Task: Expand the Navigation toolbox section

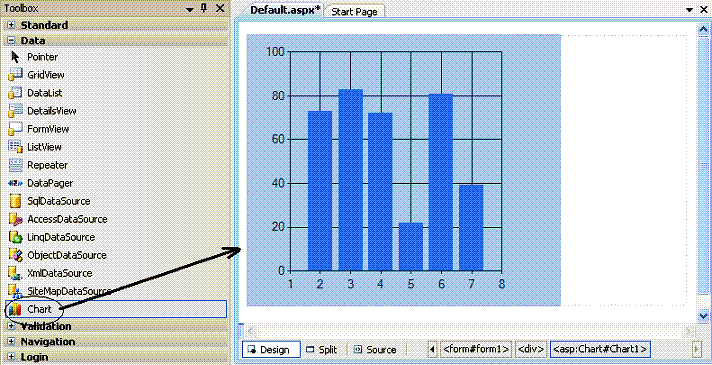Action: pyautogui.click(x=11, y=342)
